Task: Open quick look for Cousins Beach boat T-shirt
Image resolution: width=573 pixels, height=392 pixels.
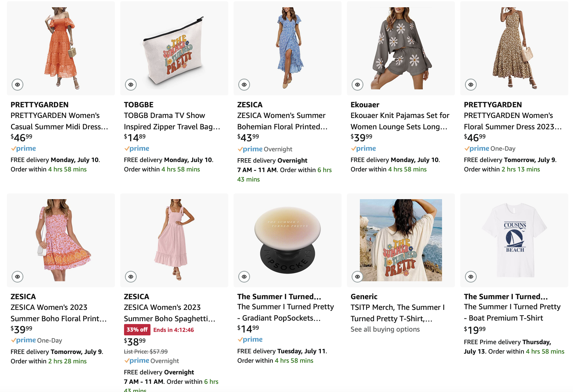Action: click(471, 277)
